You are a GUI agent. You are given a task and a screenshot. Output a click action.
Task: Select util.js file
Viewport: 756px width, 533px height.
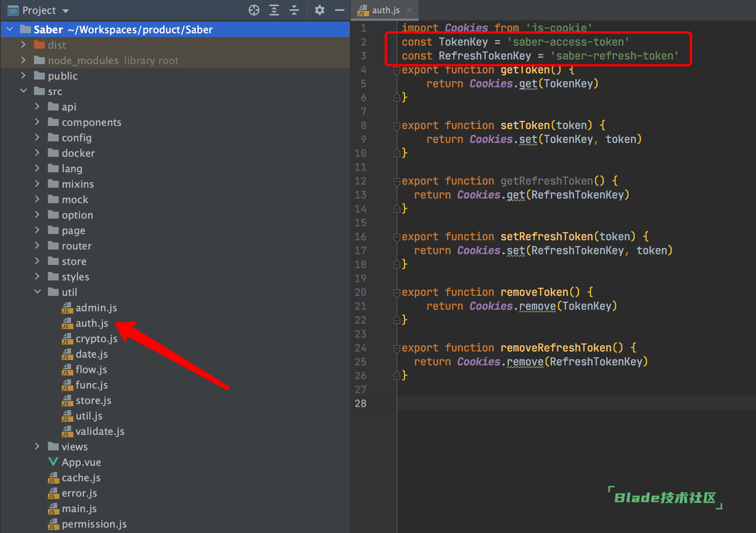tap(89, 416)
